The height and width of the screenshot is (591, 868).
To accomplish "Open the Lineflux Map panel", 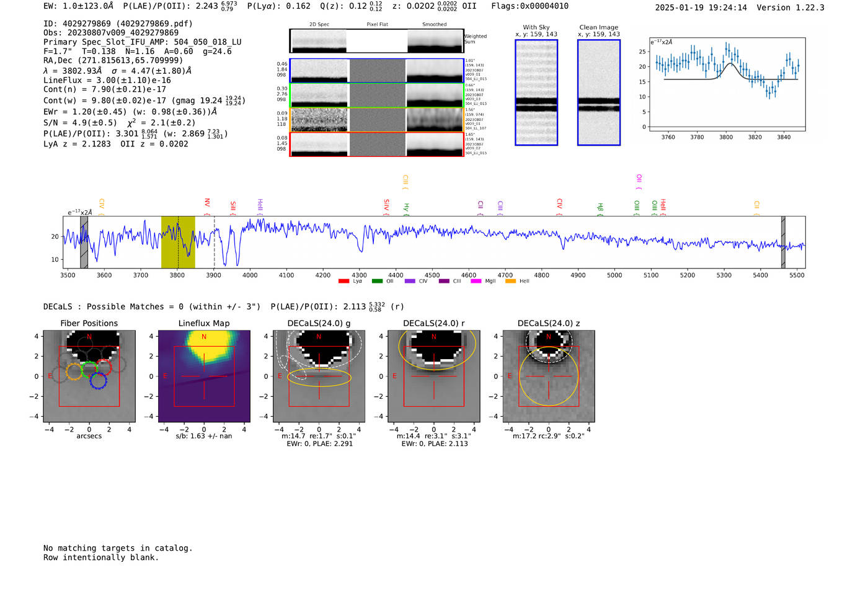I will point(204,376).
